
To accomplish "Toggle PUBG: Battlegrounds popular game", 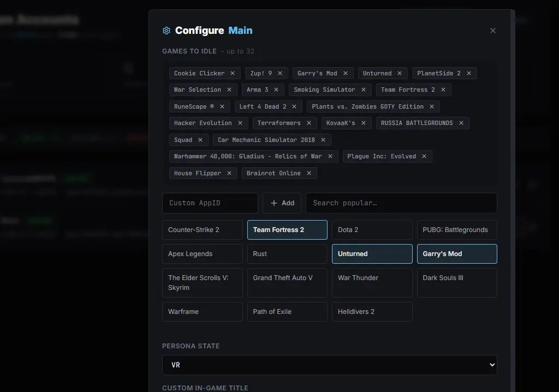I will pos(457,230).
